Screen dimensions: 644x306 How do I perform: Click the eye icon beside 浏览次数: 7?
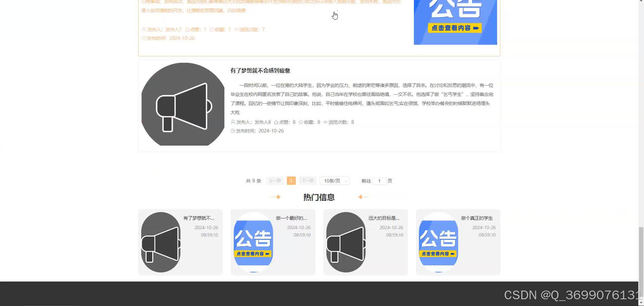[236, 30]
